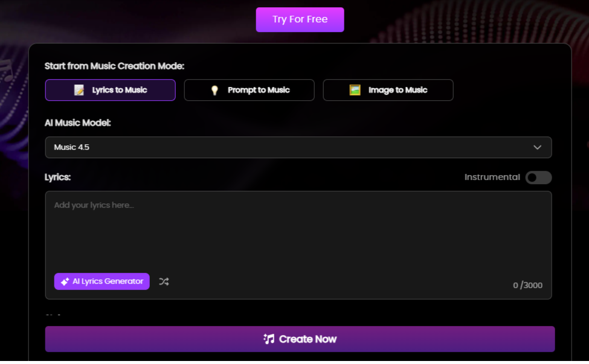Viewport: 589px width, 364px height.
Task: Open the AI Music Model dropdown
Action: 298,147
